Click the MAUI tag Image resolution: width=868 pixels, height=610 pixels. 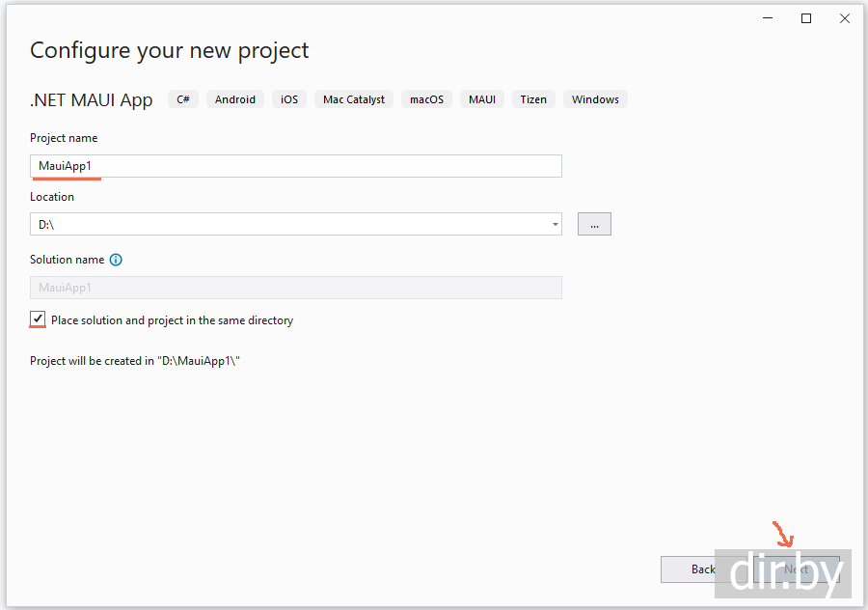coord(482,99)
